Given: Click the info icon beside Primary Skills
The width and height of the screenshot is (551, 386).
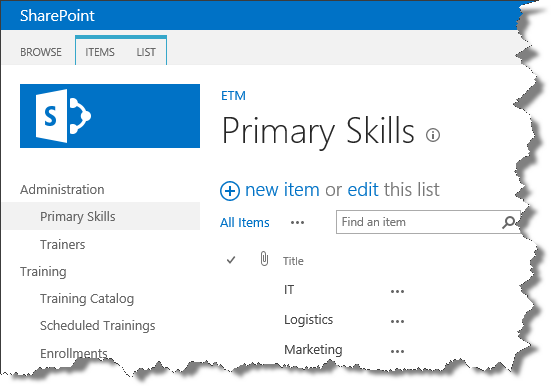Looking at the screenshot, I should coord(433,135).
